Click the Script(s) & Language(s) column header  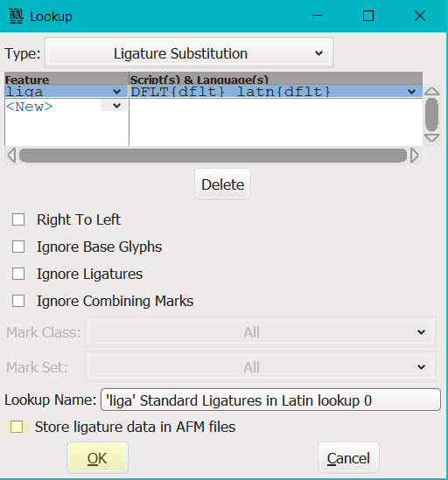(276, 79)
